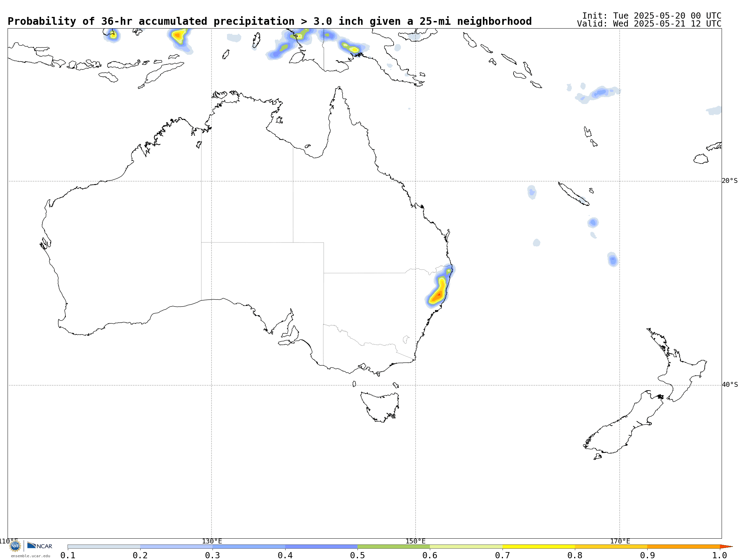Click the 170°E longitude label

(620, 541)
